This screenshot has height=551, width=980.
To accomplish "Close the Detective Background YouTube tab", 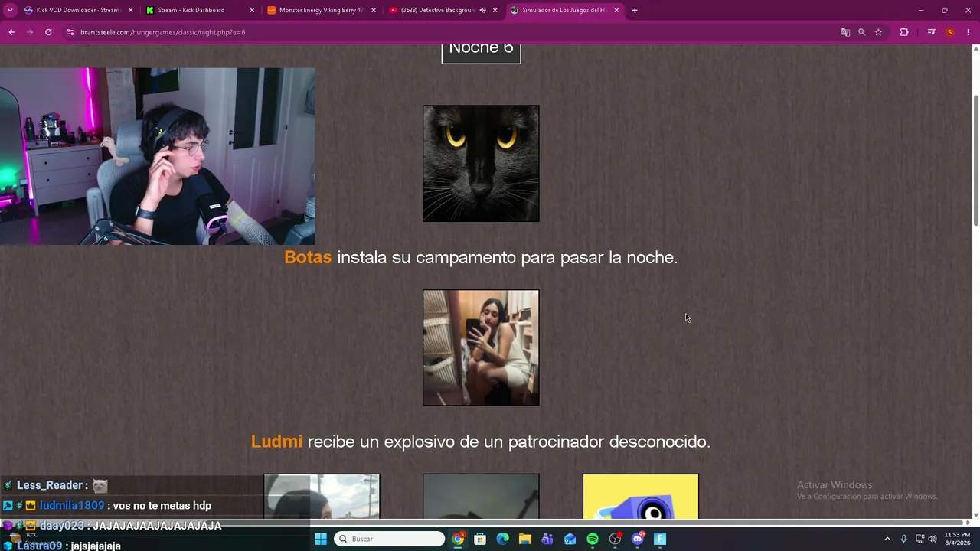I will (x=495, y=10).
